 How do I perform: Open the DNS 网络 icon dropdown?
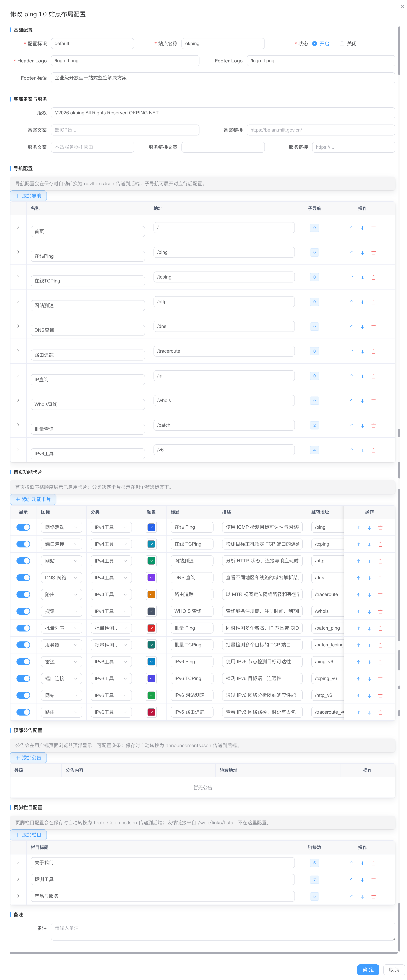[61, 577]
